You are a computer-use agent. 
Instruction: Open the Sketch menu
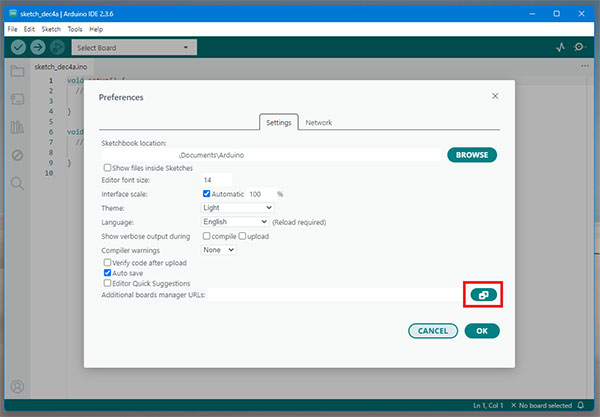[50, 29]
